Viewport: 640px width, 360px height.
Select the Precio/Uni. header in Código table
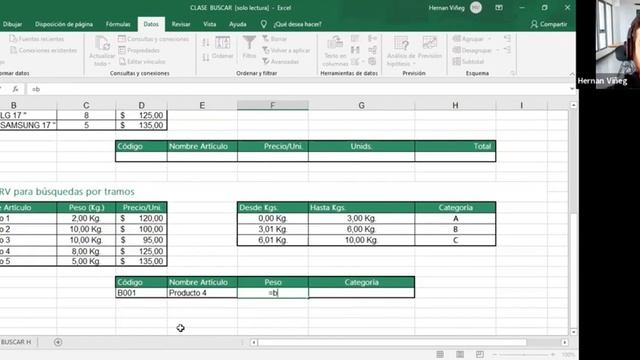[x=273, y=146]
